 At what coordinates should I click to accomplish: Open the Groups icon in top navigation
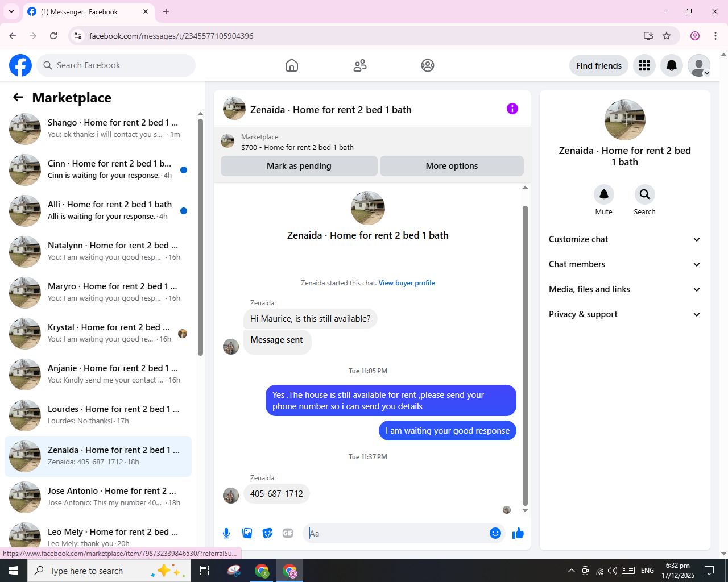coord(428,65)
